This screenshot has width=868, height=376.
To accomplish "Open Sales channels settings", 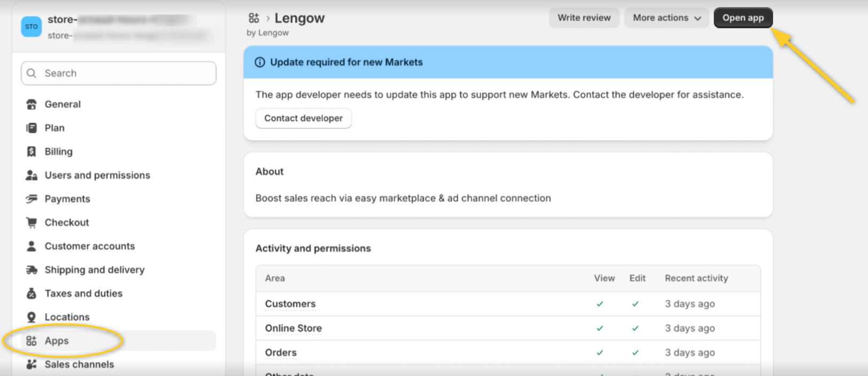I will [x=79, y=364].
